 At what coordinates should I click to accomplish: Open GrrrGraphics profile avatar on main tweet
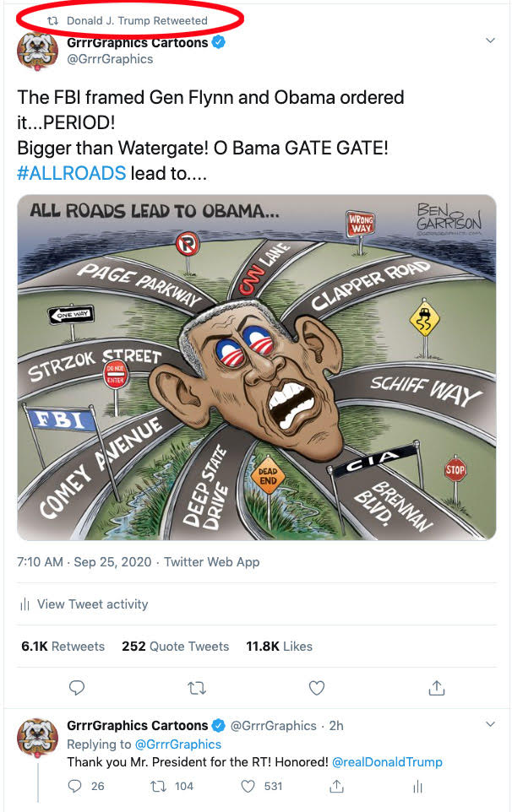coord(37,53)
